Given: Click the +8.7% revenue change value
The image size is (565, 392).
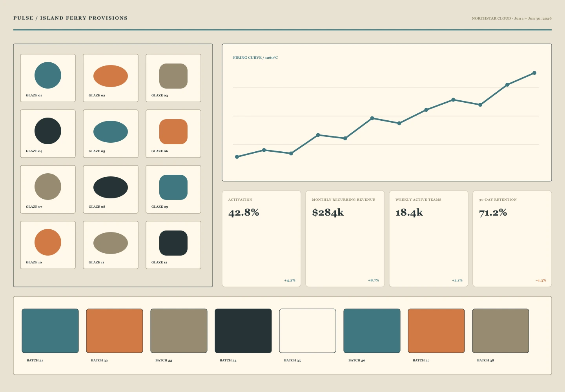Looking at the screenshot, I should pyautogui.click(x=374, y=280).
